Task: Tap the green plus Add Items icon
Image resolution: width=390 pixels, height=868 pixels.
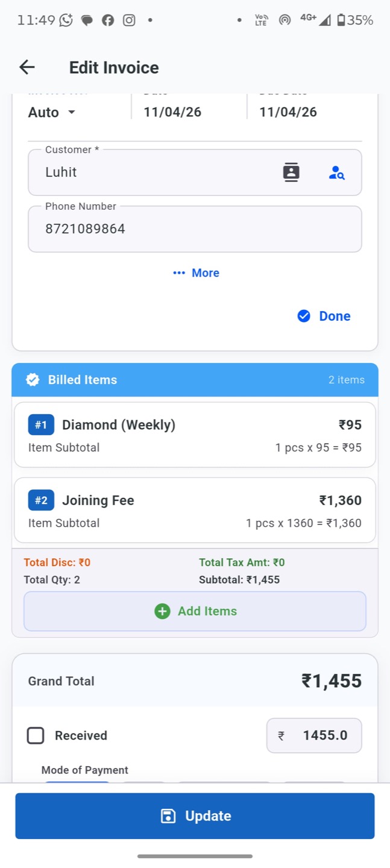Action: coord(162,611)
